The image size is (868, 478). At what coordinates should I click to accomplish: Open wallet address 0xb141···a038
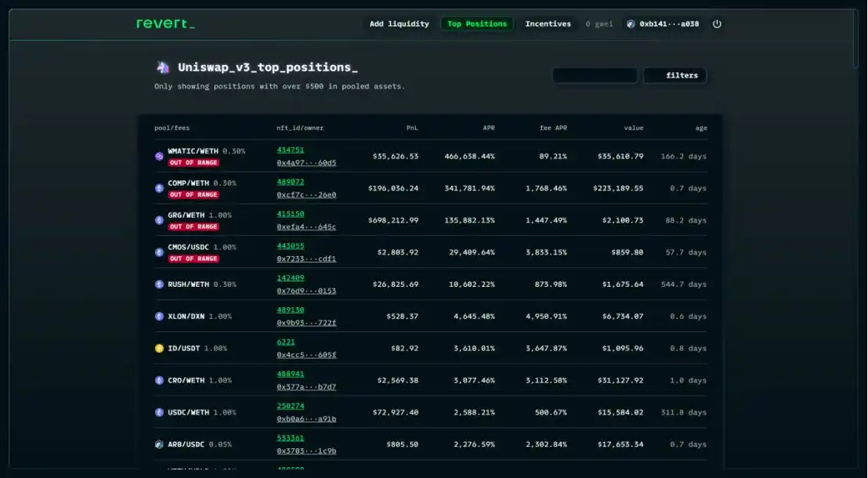(x=669, y=24)
